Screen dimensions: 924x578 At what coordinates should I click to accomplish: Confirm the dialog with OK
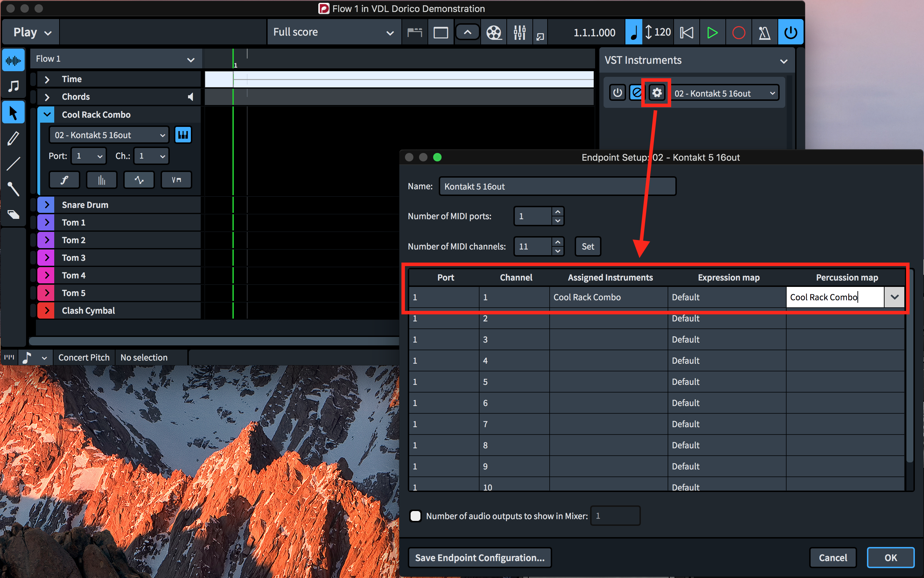[x=891, y=558]
